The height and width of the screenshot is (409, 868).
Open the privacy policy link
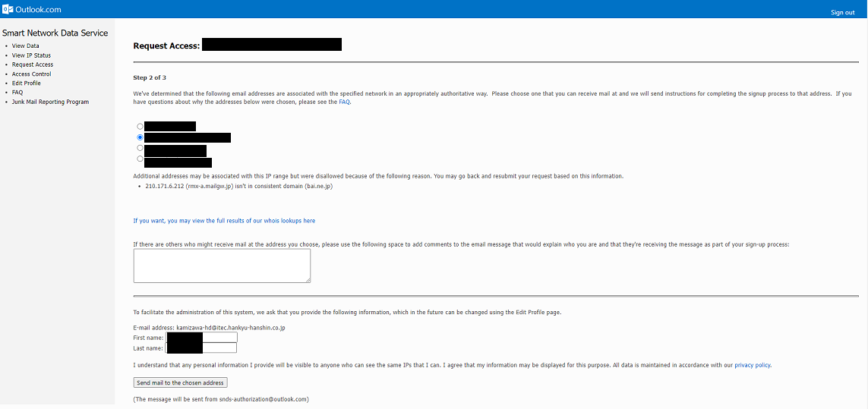point(752,365)
